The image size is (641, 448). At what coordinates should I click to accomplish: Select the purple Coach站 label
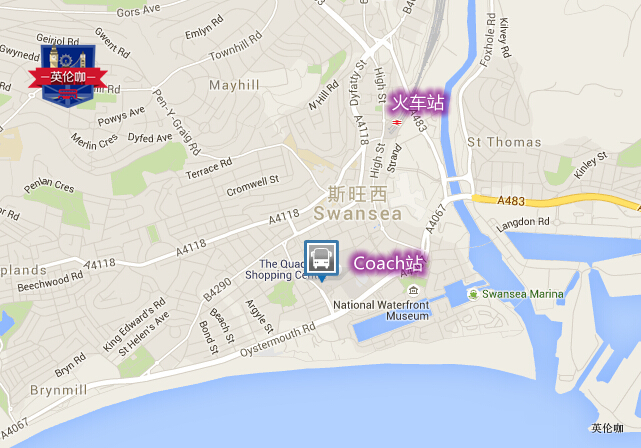coord(388,263)
